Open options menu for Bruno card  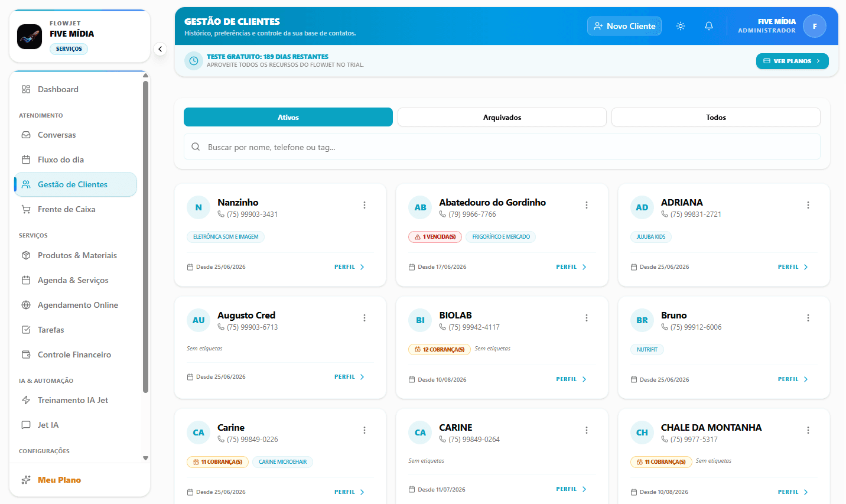click(x=808, y=318)
